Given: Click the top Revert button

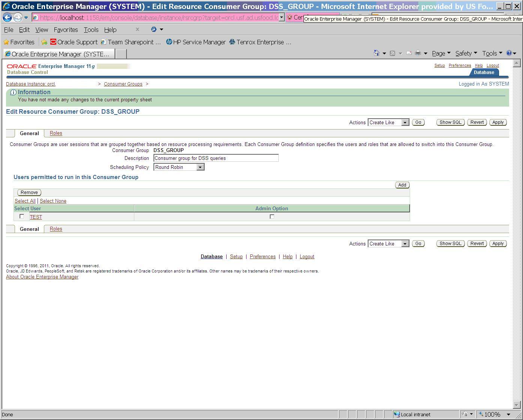Looking at the screenshot, I should click(x=477, y=122).
